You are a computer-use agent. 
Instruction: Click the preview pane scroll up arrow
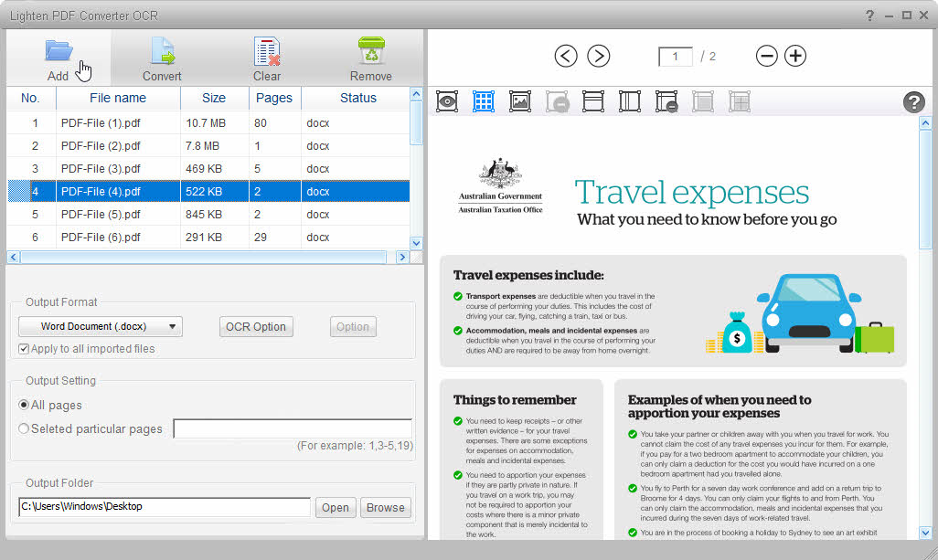(925, 123)
